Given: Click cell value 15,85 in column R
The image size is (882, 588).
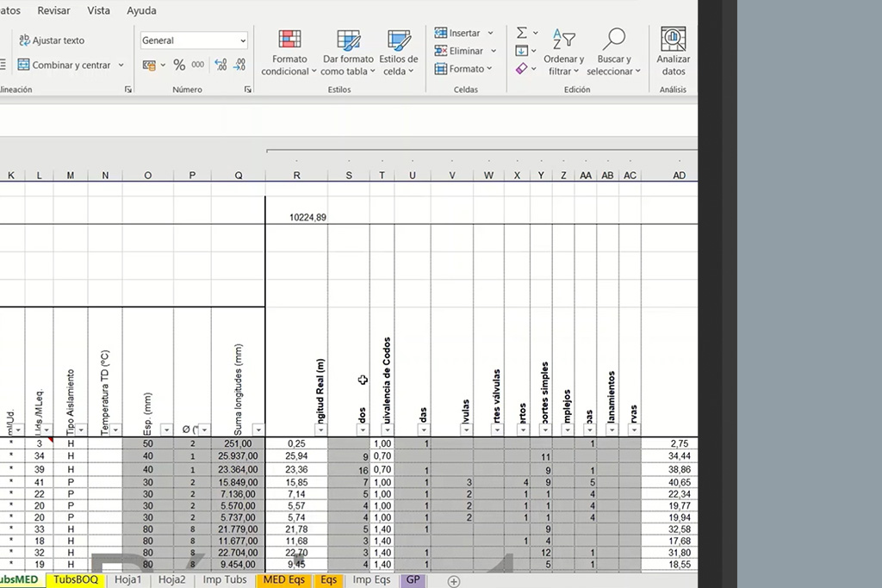Looking at the screenshot, I should tap(296, 482).
